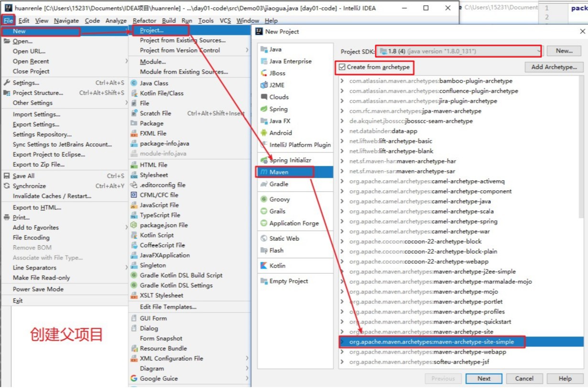Click Open Recent in File menu
Image resolution: width=588 pixels, height=388 pixels.
65,61
